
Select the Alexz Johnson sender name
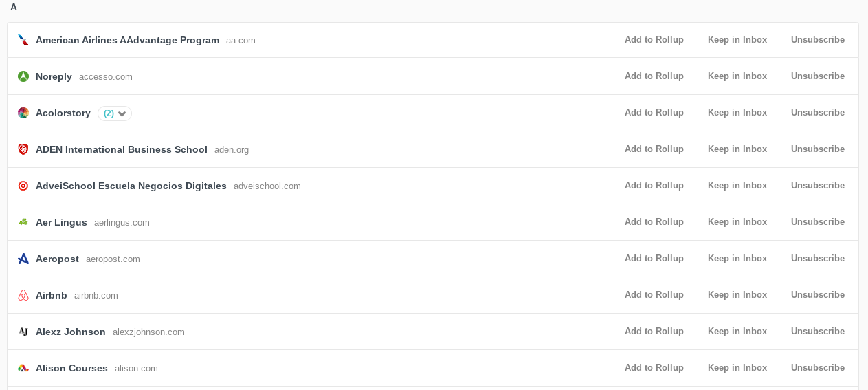coord(71,332)
